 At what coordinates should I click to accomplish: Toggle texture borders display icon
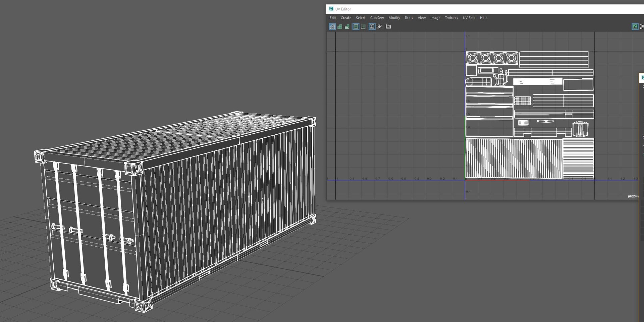[x=356, y=27]
